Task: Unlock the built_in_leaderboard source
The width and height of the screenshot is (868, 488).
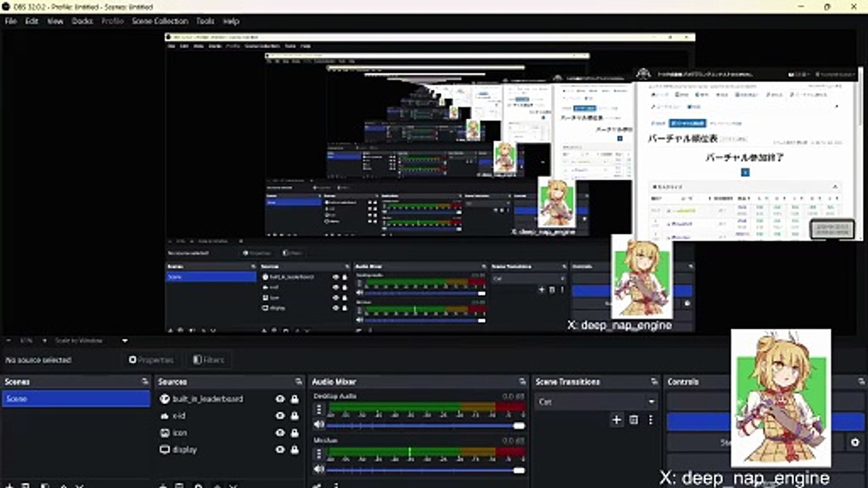Action: pyautogui.click(x=295, y=399)
